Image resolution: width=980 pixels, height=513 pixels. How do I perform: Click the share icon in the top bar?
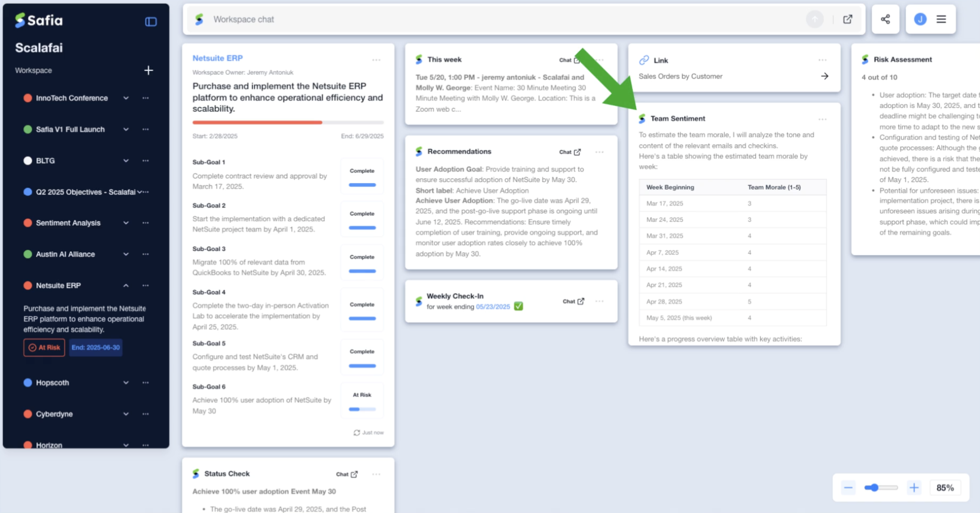coord(885,19)
